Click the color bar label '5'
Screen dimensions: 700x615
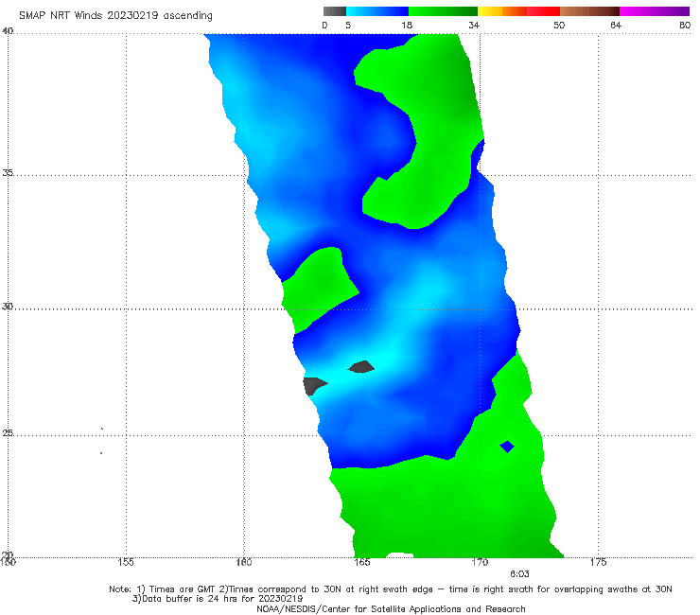coord(348,26)
